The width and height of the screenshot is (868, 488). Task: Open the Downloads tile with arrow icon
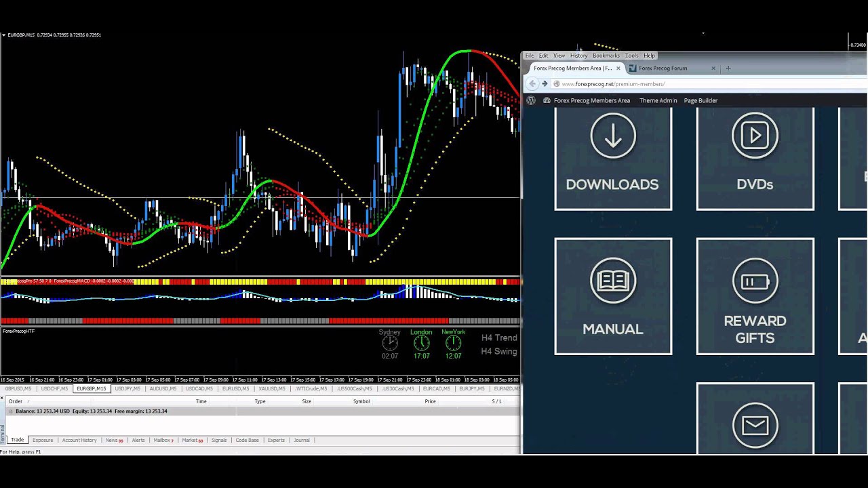pyautogui.click(x=613, y=159)
